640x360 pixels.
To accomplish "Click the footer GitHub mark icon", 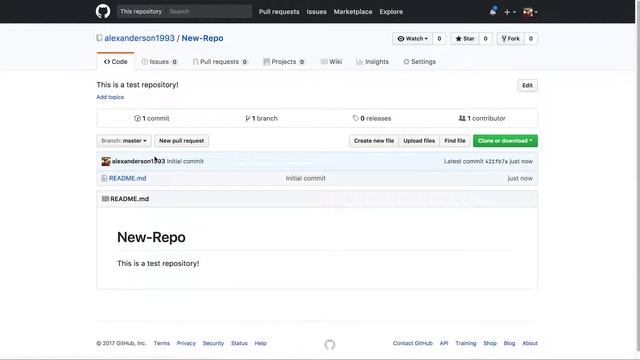I will tap(330, 345).
